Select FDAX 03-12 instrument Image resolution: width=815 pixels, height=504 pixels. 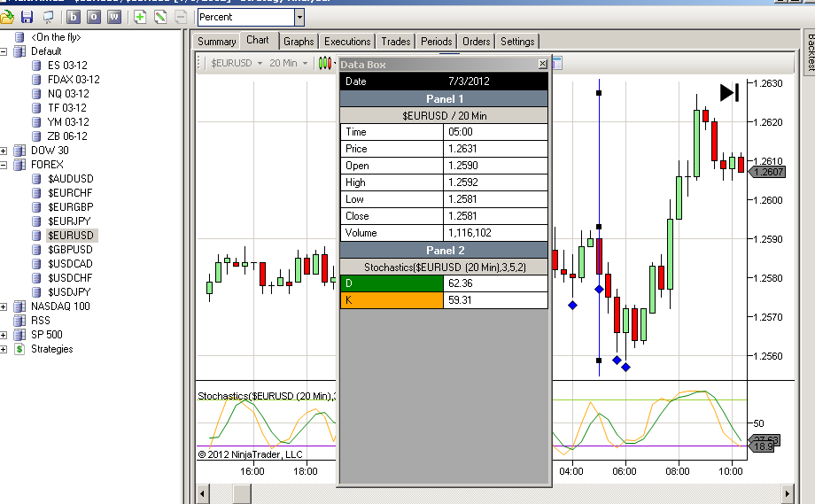74,80
